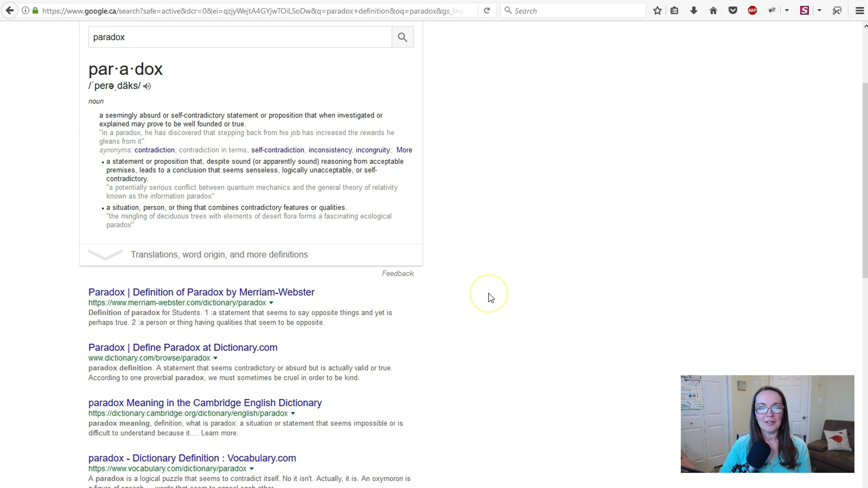Expand the dictionary.com URL dropdown arrow
Screen dimensions: 868x488
[216, 358]
